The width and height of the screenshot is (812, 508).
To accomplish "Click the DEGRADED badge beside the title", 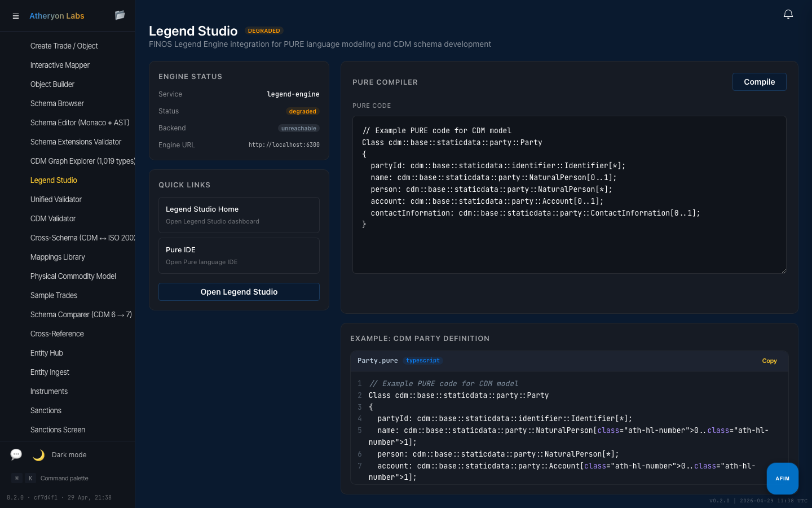I will (264, 31).
